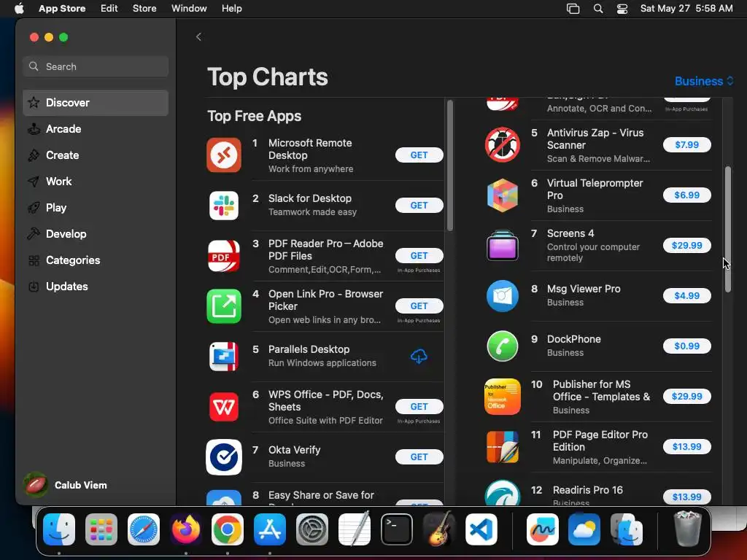Open the Msg Viewer Pro icon
This screenshot has width=747, height=560.
coord(503,296)
